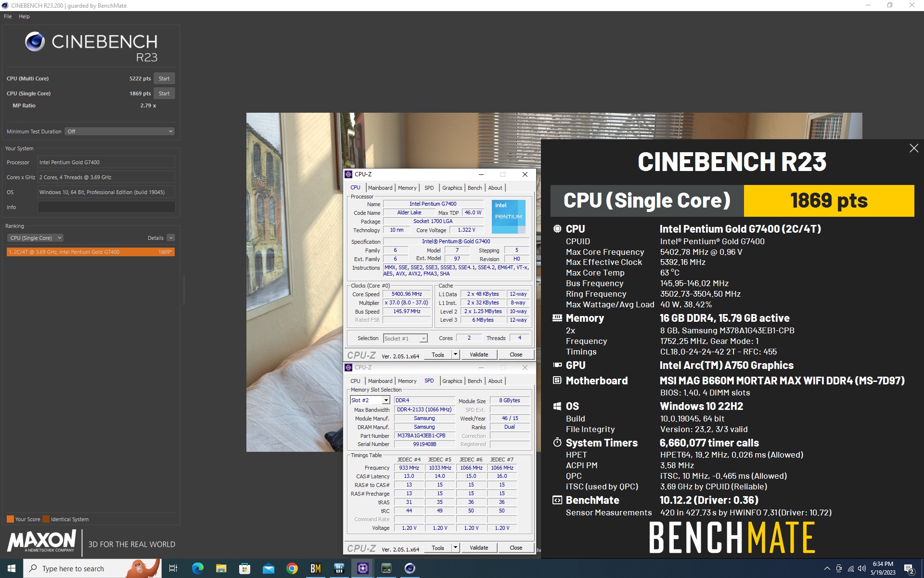The image size is (924, 578).
Task: Click Validate in the upper CPU-Z window
Action: pos(479,355)
